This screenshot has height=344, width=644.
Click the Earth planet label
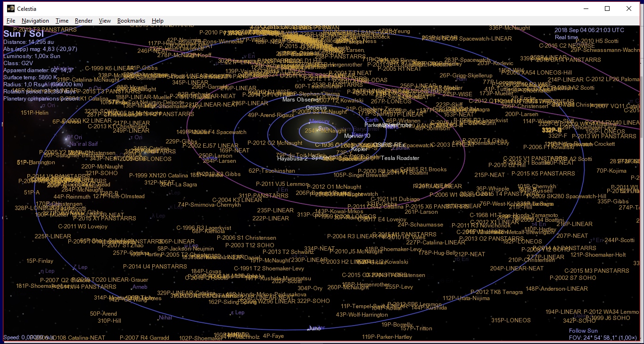(372, 120)
